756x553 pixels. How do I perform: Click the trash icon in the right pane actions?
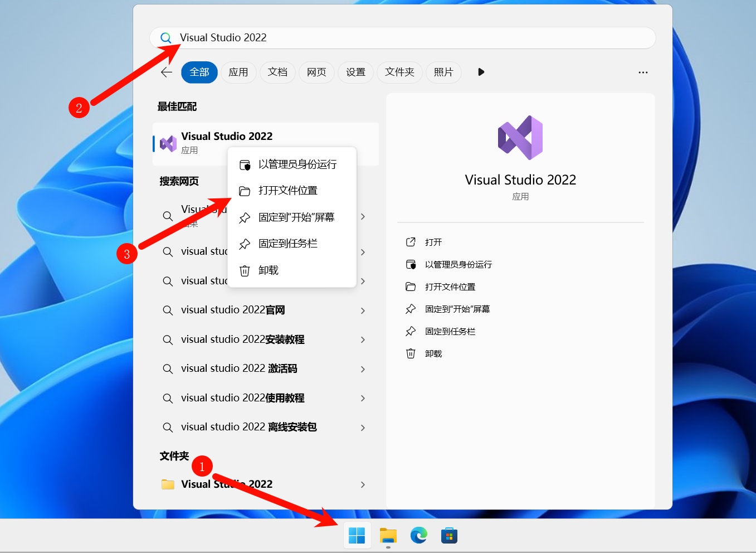coord(411,353)
